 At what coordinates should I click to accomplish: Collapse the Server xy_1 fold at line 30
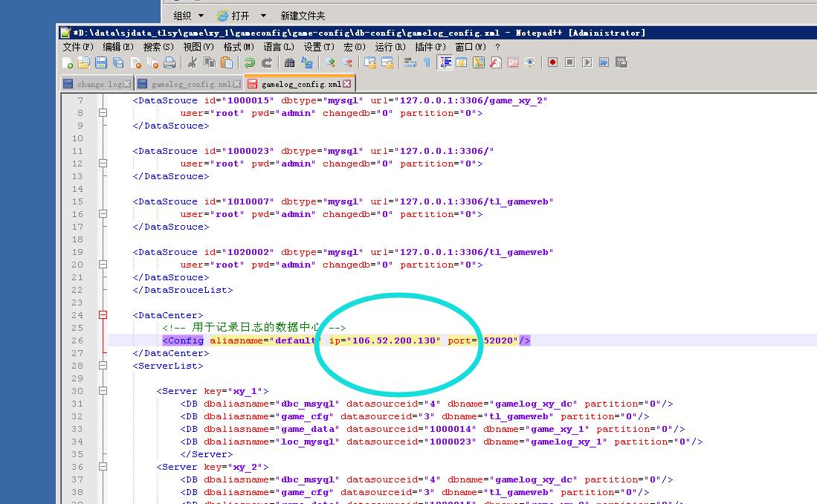coord(103,391)
